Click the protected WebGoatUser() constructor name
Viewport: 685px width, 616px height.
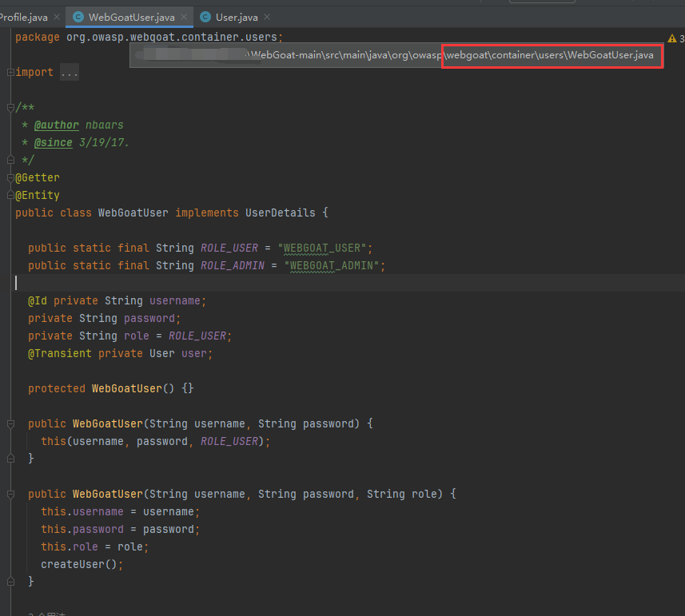coord(127,388)
